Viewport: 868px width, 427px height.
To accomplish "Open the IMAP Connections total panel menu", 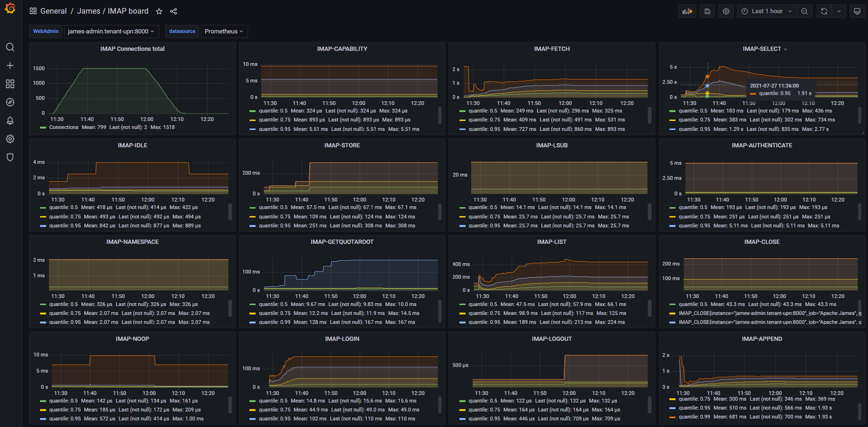I will (132, 49).
